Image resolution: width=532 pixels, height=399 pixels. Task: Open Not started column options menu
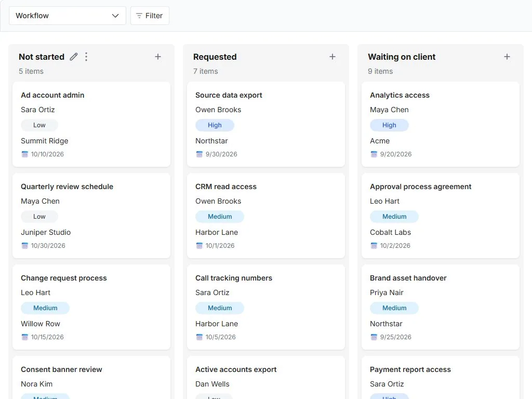[x=86, y=57]
